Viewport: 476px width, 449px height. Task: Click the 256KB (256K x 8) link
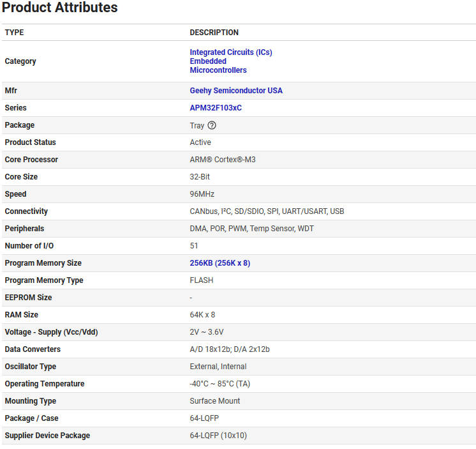tap(219, 263)
